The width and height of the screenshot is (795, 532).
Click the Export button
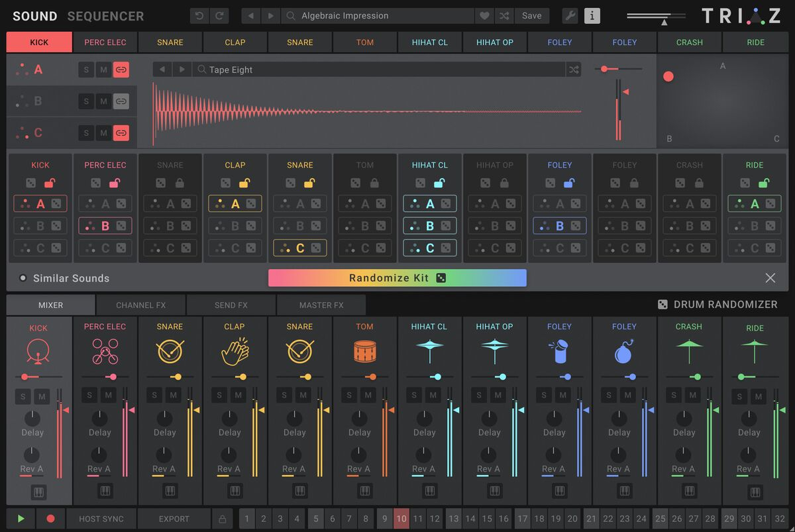pos(174,519)
